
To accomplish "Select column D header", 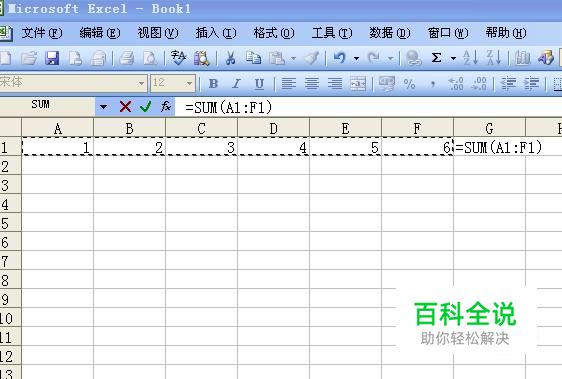I will pyautogui.click(x=273, y=128).
